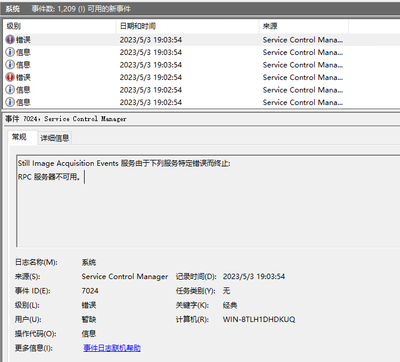The height and width of the screenshot is (362, 400).
Task: Click the info icon directly below the 19:03:54 error
Action: point(10,52)
